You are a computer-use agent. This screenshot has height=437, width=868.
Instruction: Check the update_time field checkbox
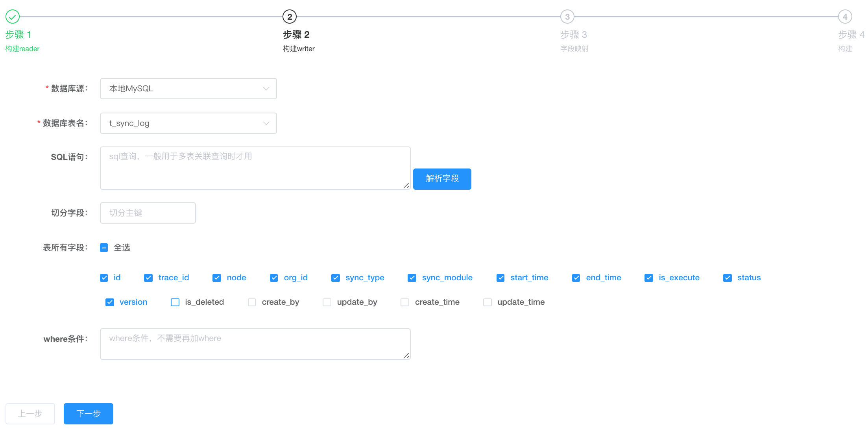488,302
